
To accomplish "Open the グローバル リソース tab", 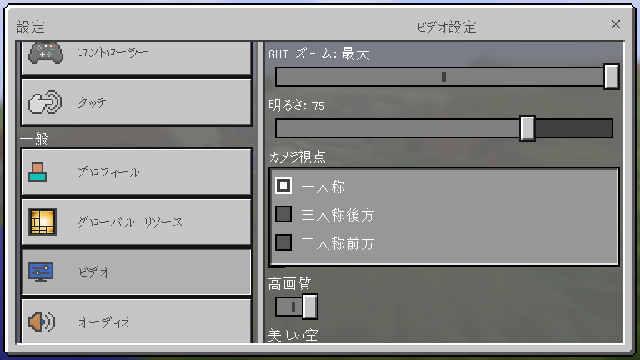I will click(x=136, y=222).
